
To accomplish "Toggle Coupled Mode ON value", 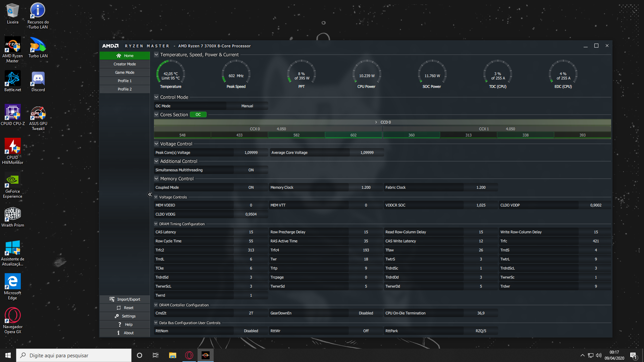I will tap(251, 188).
